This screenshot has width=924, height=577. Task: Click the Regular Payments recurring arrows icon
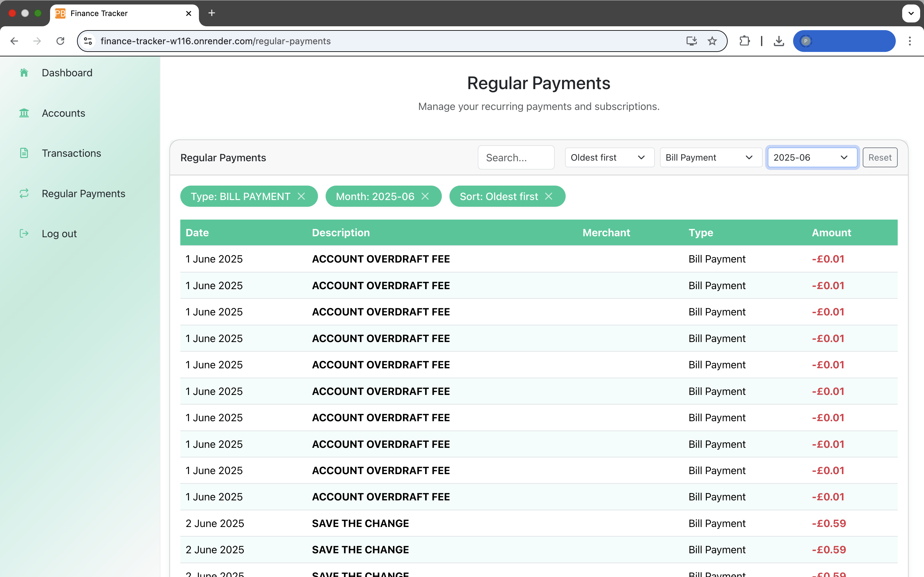point(24,194)
